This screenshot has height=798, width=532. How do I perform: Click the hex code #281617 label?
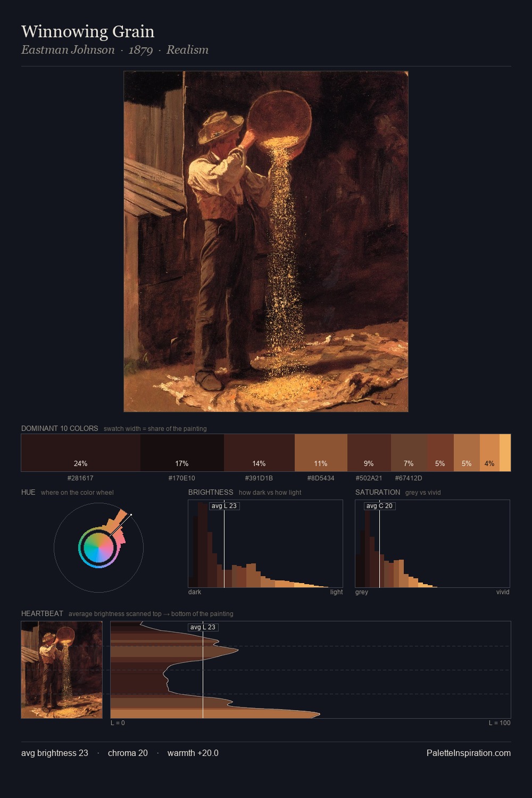tap(80, 478)
